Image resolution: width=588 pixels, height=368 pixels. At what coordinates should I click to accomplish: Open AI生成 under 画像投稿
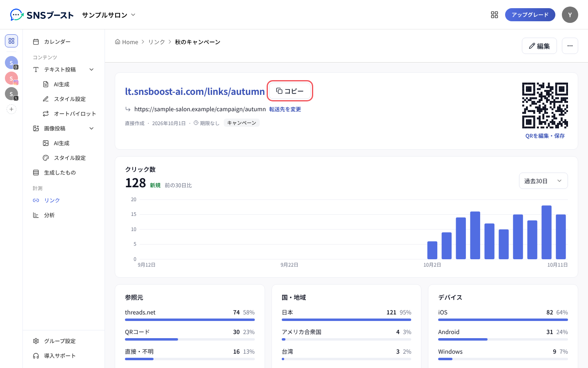click(69, 143)
